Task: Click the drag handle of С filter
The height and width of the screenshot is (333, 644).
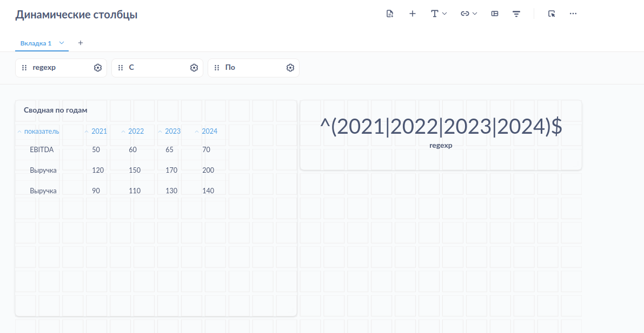Action: pos(121,68)
